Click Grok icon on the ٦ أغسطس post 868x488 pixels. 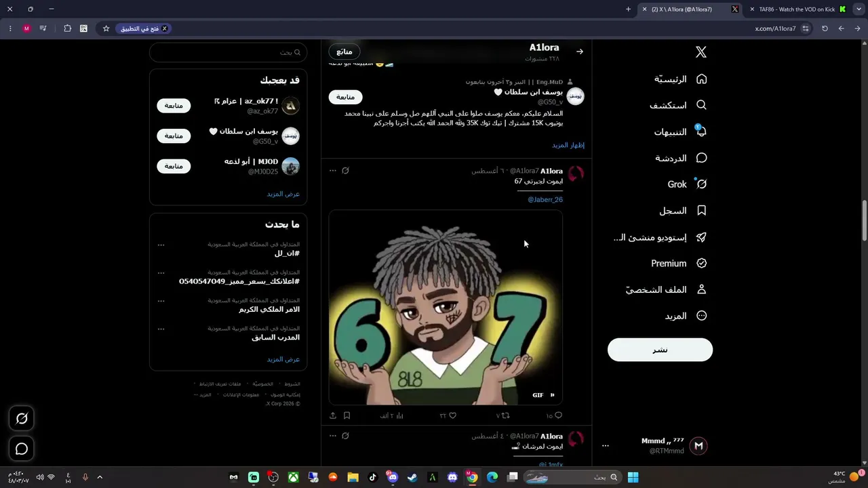346,171
